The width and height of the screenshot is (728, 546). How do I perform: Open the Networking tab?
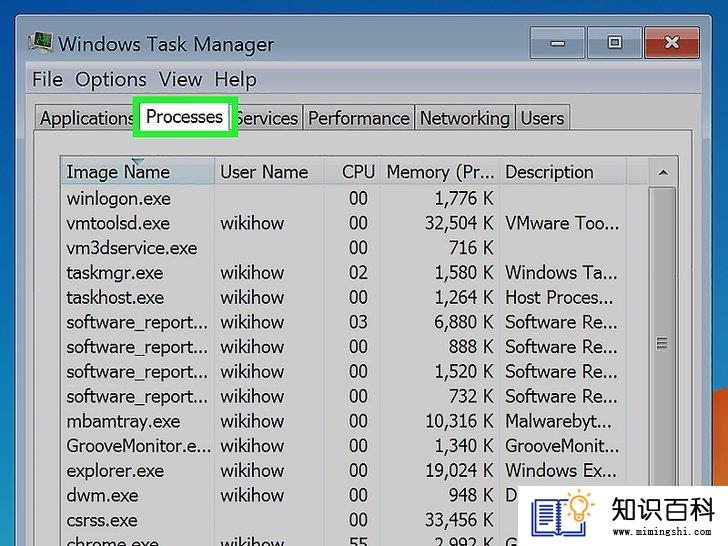465,118
